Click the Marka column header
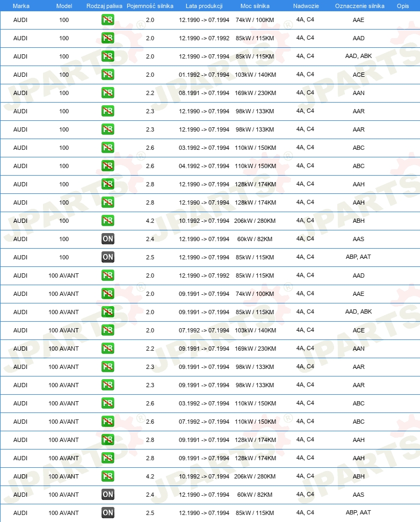Screen dimensions: 420x522 pyautogui.click(x=21, y=6)
